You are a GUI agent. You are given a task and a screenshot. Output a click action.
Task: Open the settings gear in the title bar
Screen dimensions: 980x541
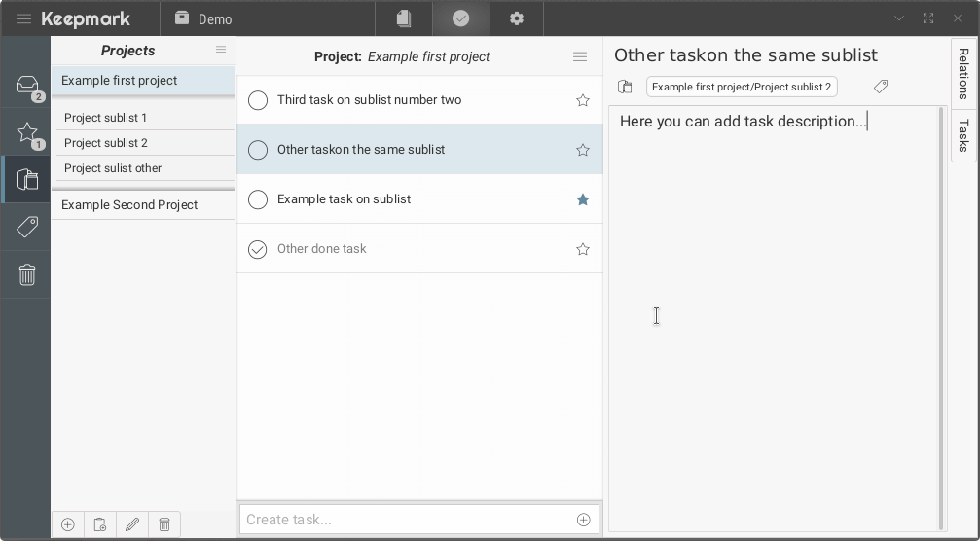pos(517,18)
